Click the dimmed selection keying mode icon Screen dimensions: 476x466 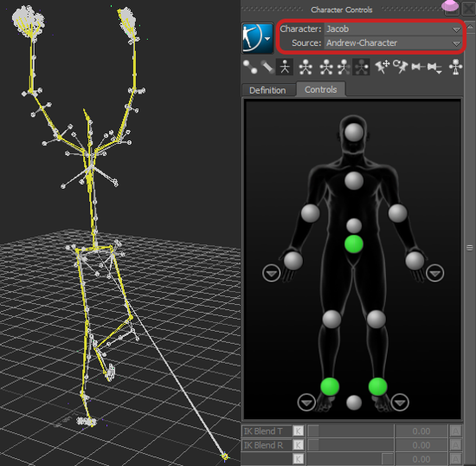pos(361,67)
